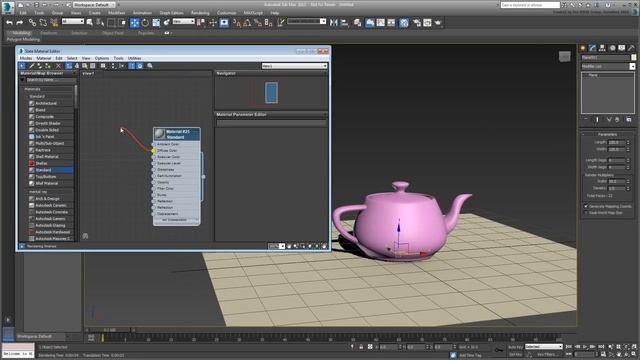Click the Redo arrow in main toolbar
Viewport: 640px width, 360px height.
tap(19, 23)
